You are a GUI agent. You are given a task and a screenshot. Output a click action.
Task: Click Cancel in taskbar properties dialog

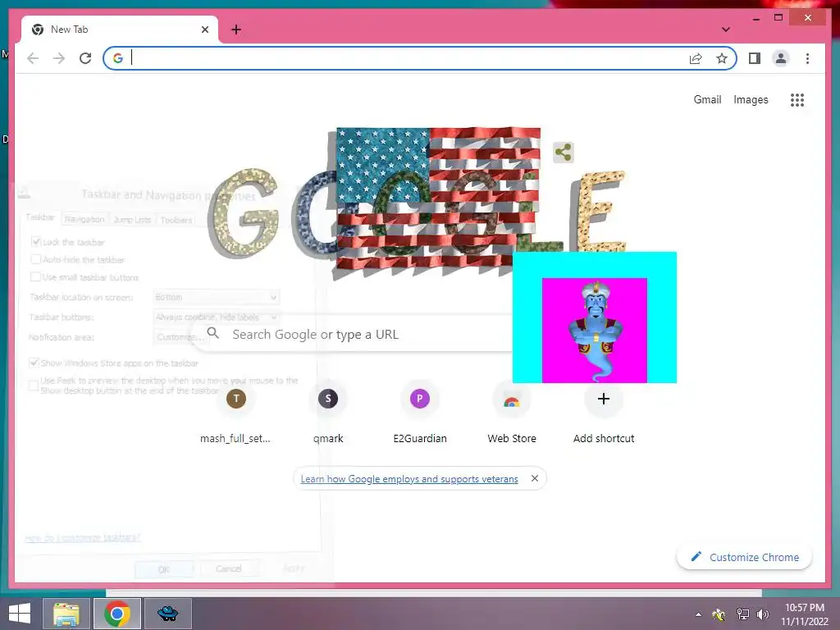coord(229,568)
